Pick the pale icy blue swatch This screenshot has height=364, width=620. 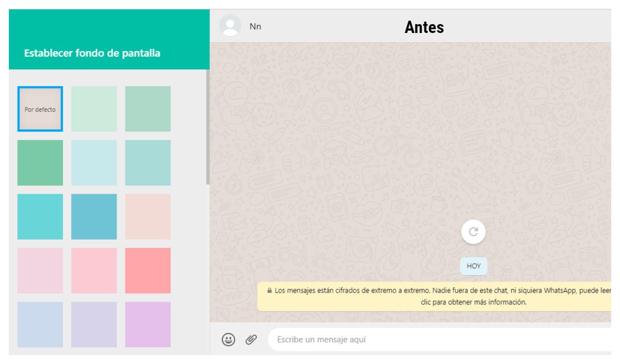tap(94, 163)
